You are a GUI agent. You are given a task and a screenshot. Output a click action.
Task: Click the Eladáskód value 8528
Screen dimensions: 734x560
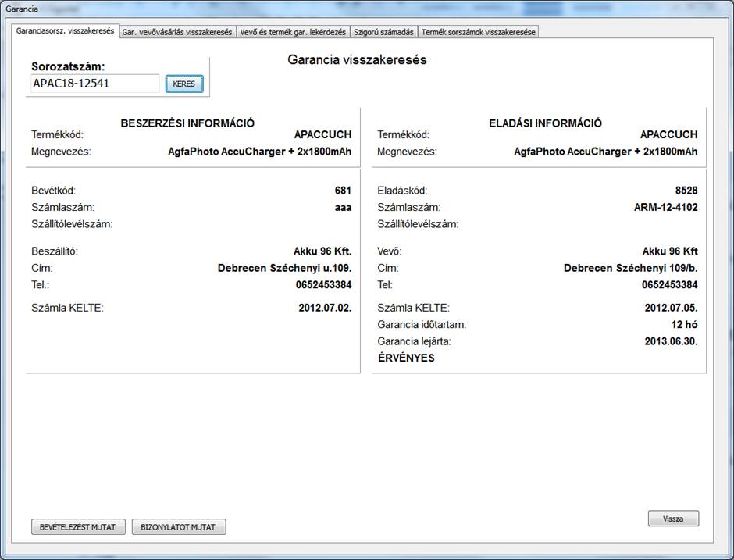[x=686, y=191]
